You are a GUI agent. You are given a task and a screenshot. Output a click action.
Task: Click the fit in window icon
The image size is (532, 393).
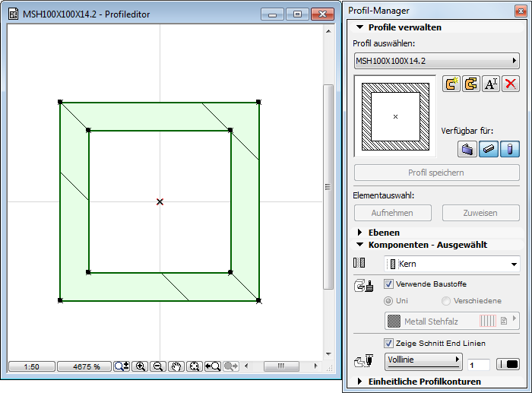[195, 366]
